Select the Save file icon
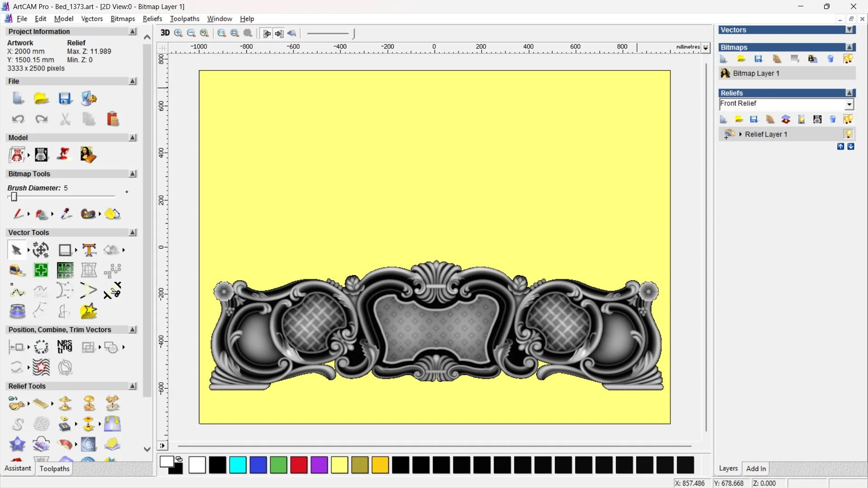The height and width of the screenshot is (488, 868). coord(65,99)
